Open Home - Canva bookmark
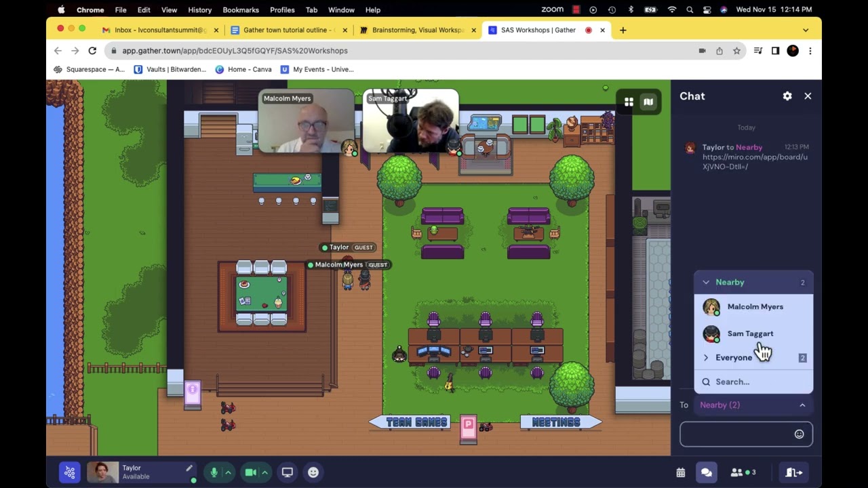868x488 pixels. (243, 69)
